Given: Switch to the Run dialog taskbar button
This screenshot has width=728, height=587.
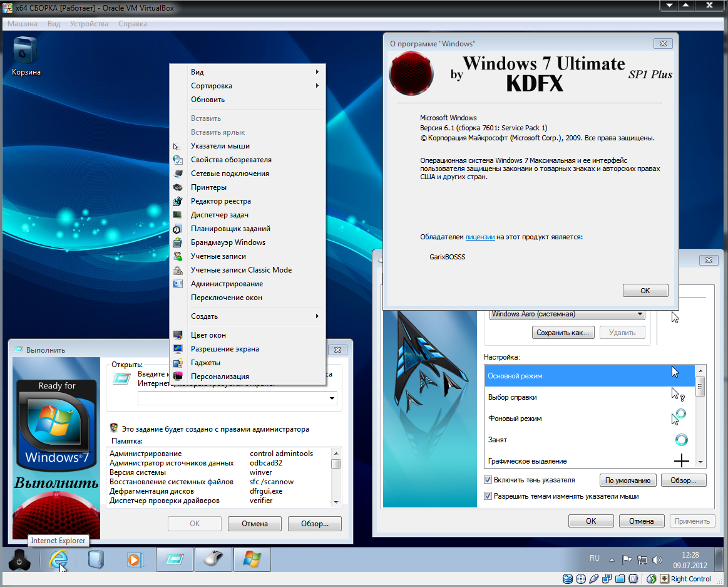Looking at the screenshot, I should click(175, 559).
